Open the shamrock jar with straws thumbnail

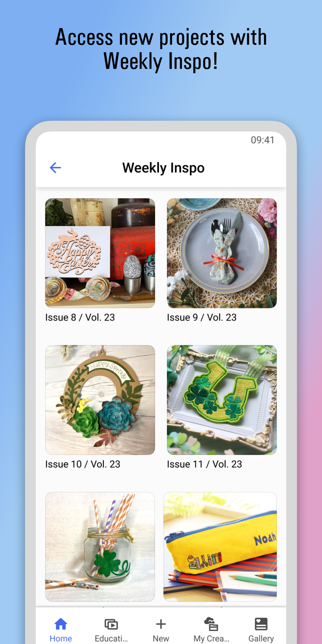(100, 547)
